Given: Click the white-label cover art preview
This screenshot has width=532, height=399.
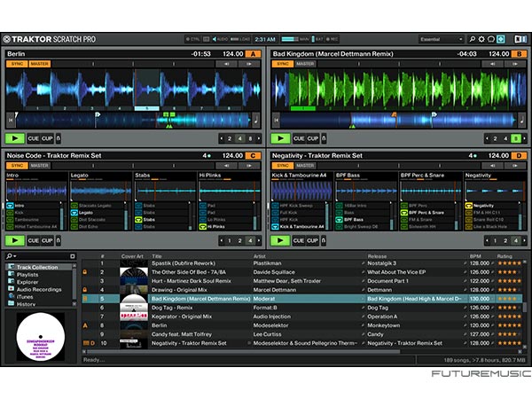Looking at the screenshot, I should pos(41,337).
